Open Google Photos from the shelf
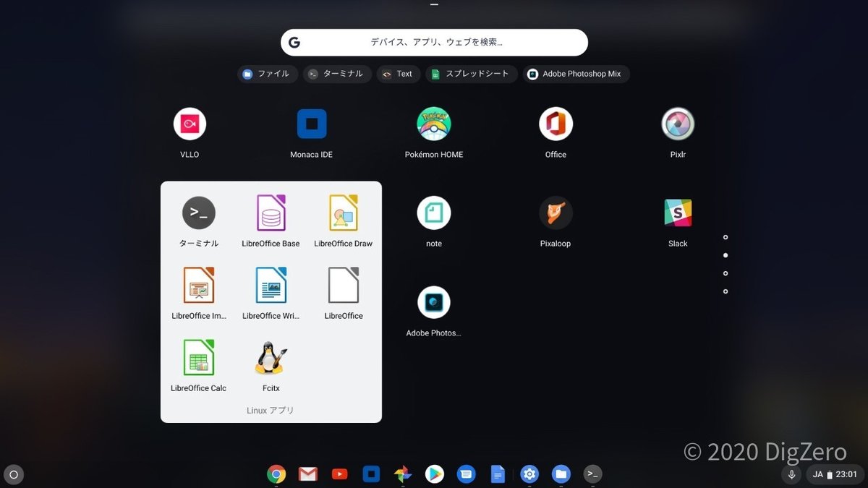Screen dimensions: 868x488 tap(403, 474)
